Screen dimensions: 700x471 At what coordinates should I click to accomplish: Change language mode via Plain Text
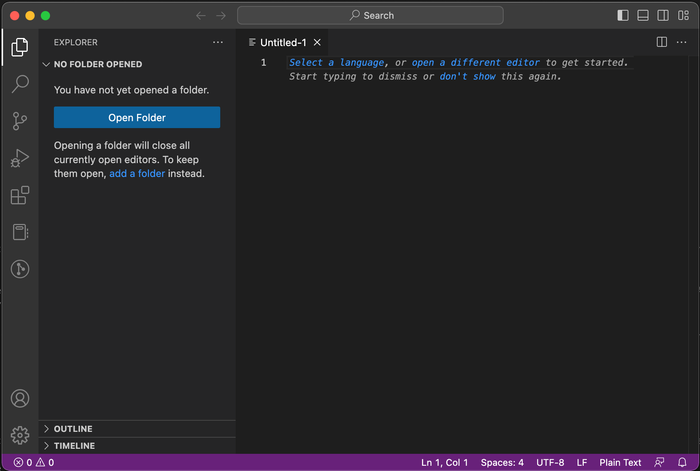click(620, 463)
